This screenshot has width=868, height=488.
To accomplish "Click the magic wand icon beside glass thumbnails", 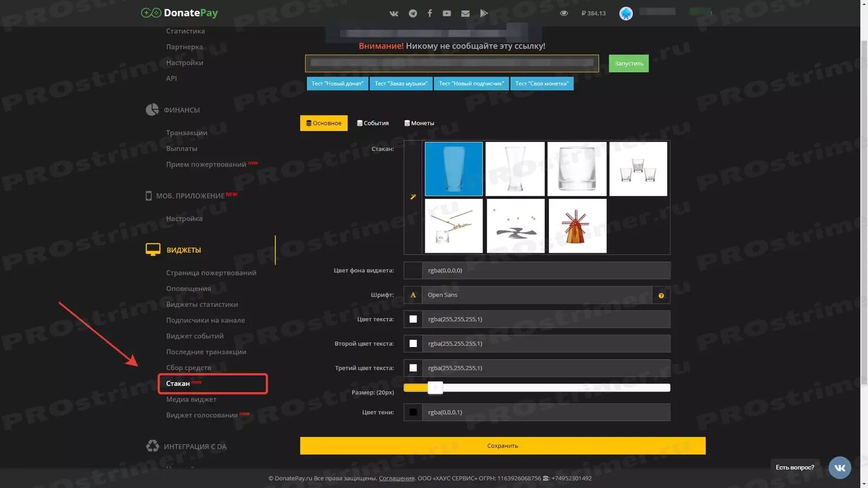I will 413,197.
